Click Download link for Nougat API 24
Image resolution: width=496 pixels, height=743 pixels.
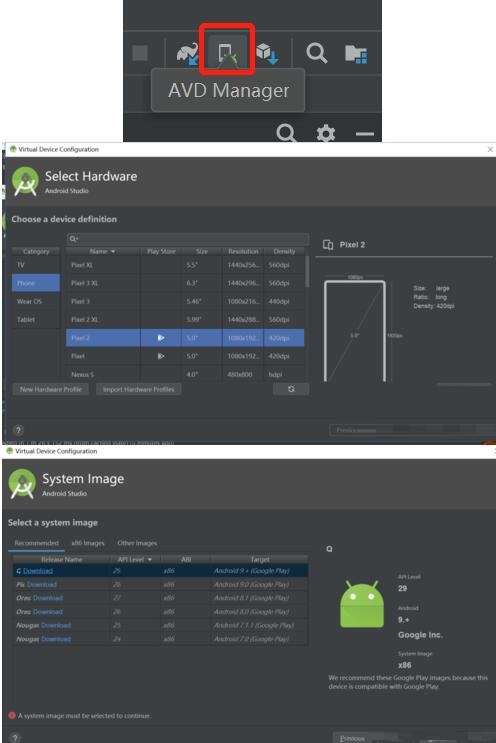pyautogui.click(x=56, y=639)
